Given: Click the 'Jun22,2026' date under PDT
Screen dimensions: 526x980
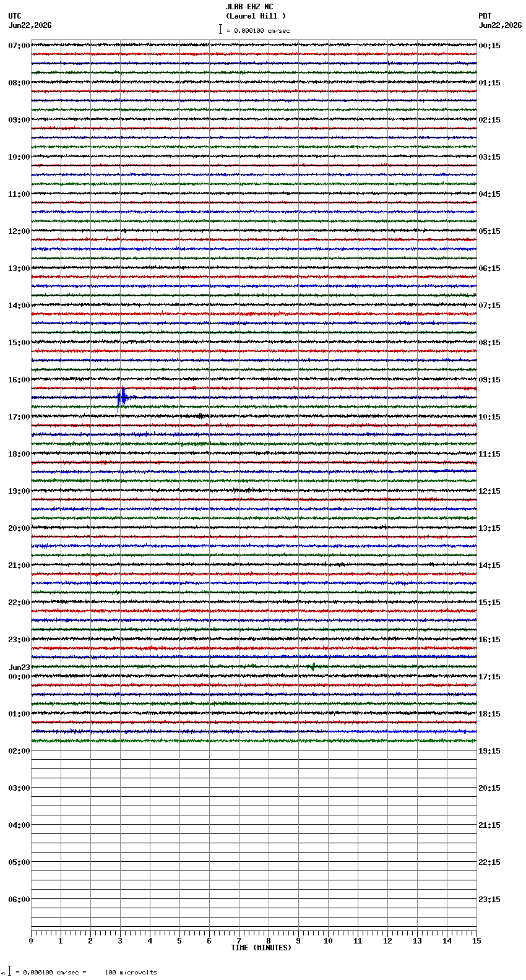Looking at the screenshot, I should click(x=500, y=25).
